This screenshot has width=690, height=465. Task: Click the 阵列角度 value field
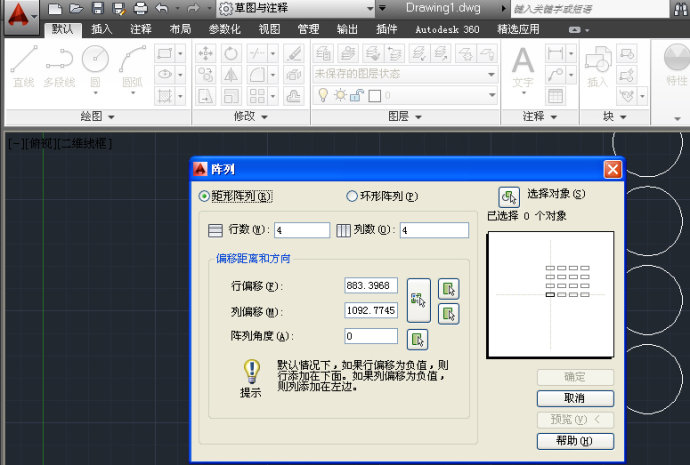coord(371,336)
